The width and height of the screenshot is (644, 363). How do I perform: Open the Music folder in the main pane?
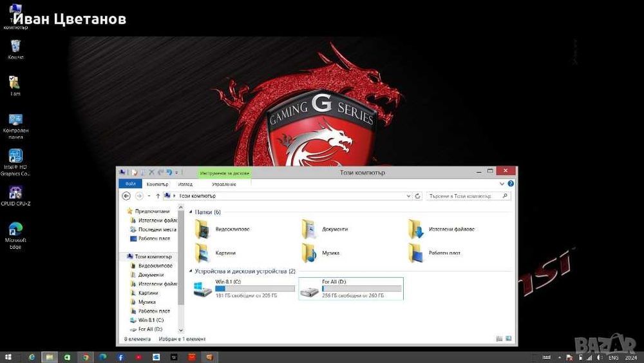321,253
